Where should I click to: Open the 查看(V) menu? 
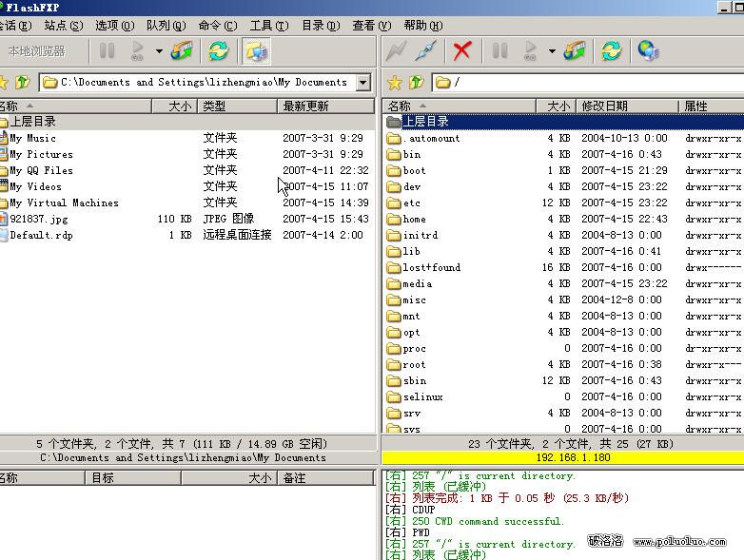(372, 25)
